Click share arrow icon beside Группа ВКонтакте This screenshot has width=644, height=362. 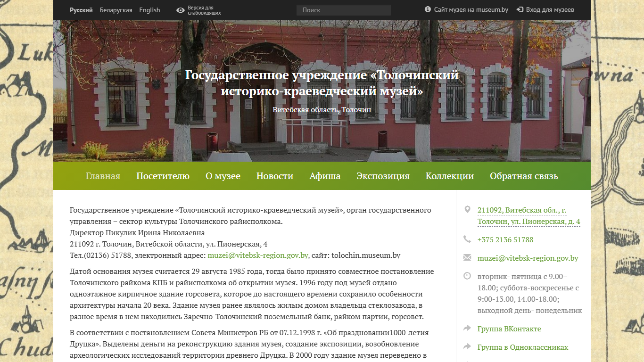(x=467, y=328)
